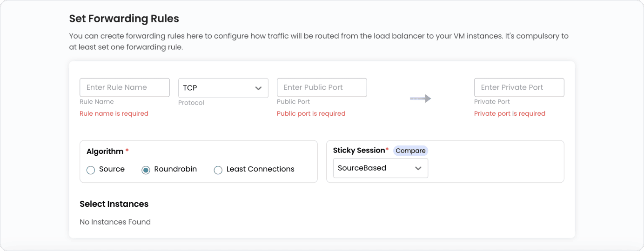This screenshot has width=644, height=251.
Task: Open the Compare sticky session badge
Action: (410, 151)
